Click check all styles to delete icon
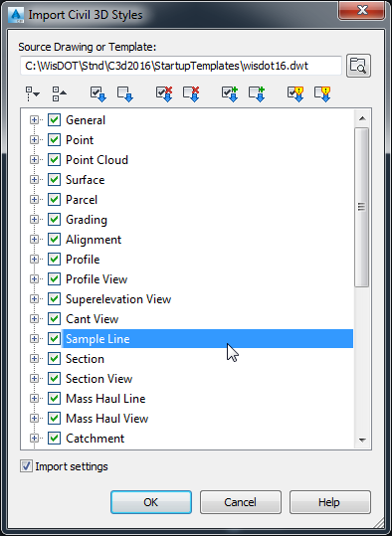Viewport: 392px width, 536px height. 164,93
